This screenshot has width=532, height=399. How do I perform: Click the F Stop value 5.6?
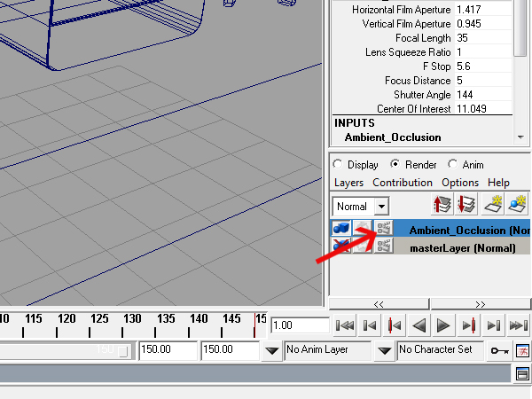pyautogui.click(x=483, y=66)
